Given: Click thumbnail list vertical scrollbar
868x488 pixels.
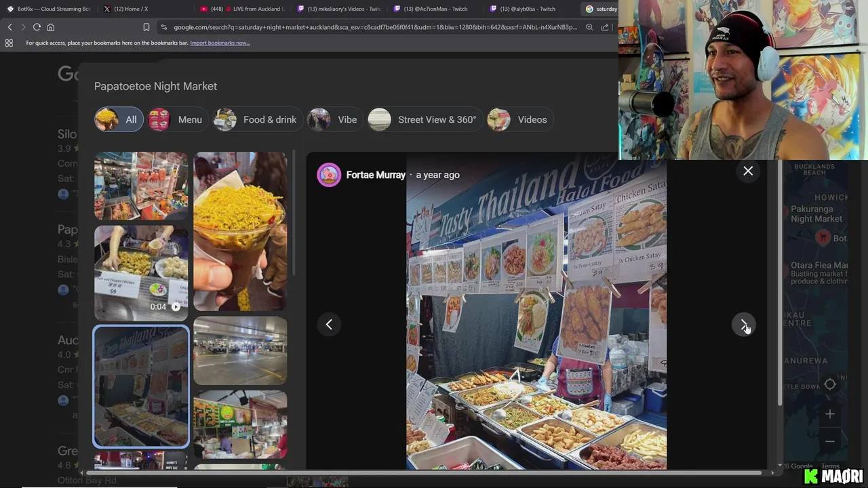Looking at the screenshot, I should pyautogui.click(x=294, y=213).
